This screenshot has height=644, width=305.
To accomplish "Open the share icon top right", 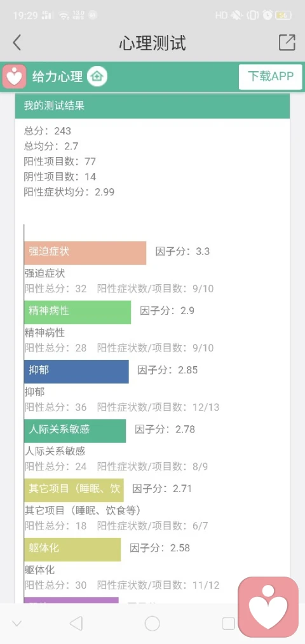I will click(x=287, y=43).
